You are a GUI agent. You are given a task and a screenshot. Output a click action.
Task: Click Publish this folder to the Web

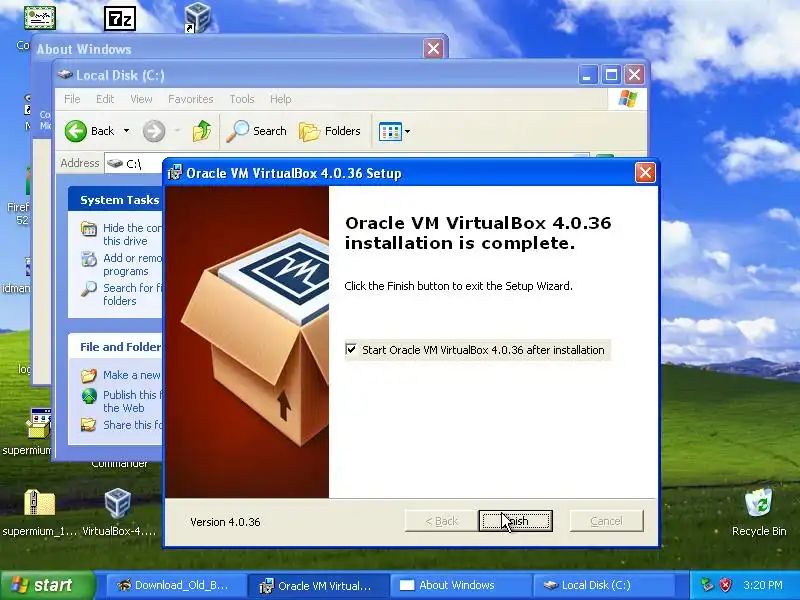click(x=132, y=401)
